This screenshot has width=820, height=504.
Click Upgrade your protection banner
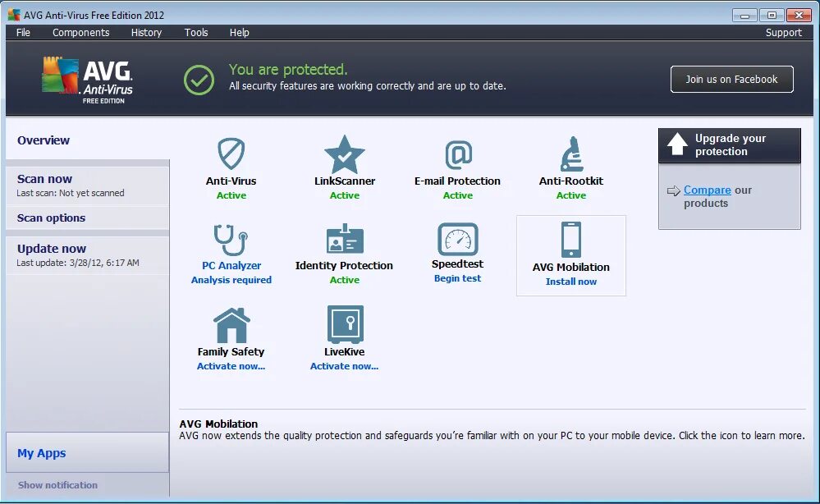(730, 144)
